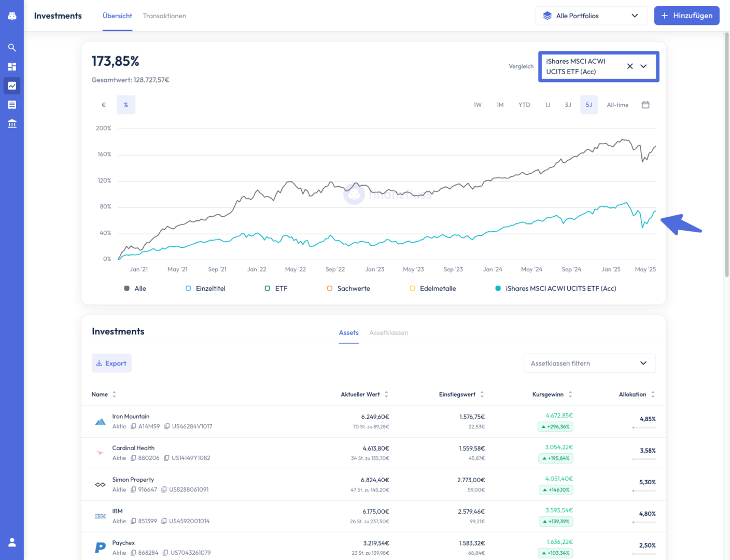Select the YTD time range
The image size is (730, 560).
pyautogui.click(x=524, y=105)
